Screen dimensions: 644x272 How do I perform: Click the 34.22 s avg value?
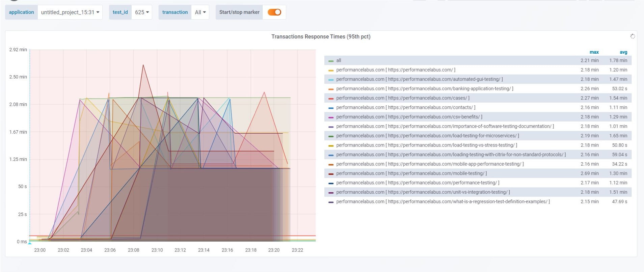620,164
